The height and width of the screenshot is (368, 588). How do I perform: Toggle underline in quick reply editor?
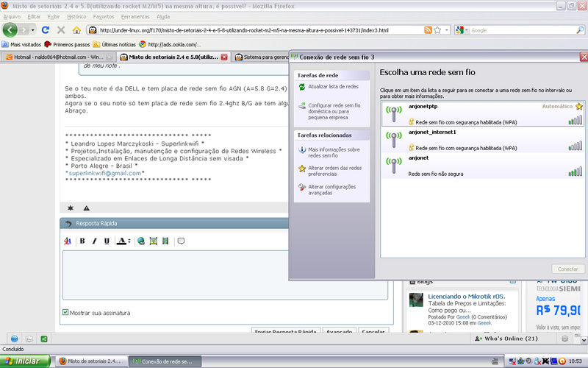click(x=107, y=241)
